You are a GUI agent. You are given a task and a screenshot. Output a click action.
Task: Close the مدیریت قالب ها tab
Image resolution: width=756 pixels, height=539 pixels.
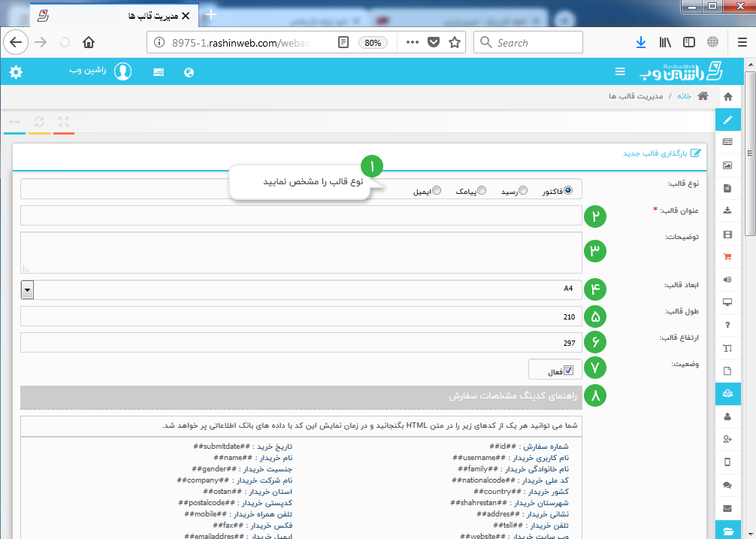[x=186, y=16]
